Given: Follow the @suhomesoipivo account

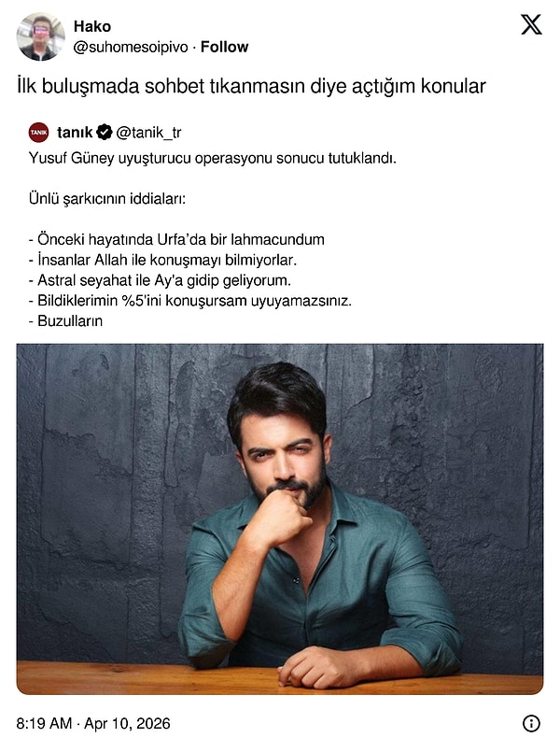Looking at the screenshot, I should pyautogui.click(x=224, y=47).
